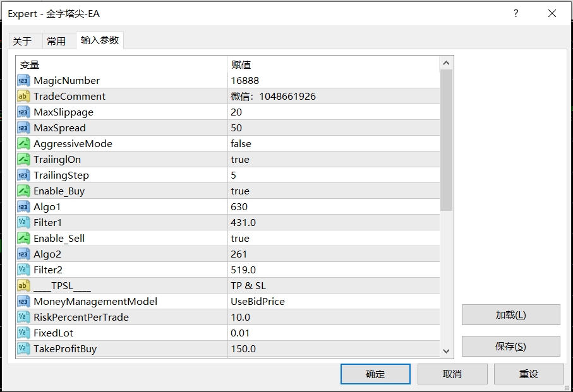Click the boolean icon beside AggressiveMode

23,144
